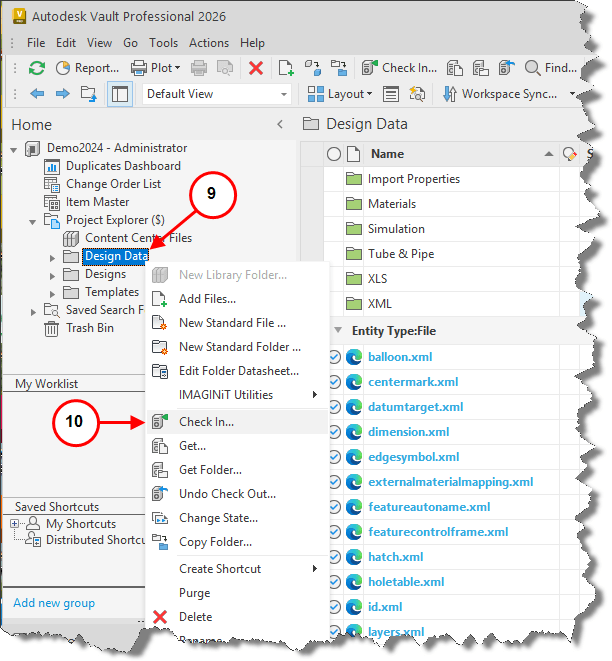The width and height of the screenshot is (612, 661).
Task: Collapse the Entity Type:File group
Action: (x=338, y=330)
